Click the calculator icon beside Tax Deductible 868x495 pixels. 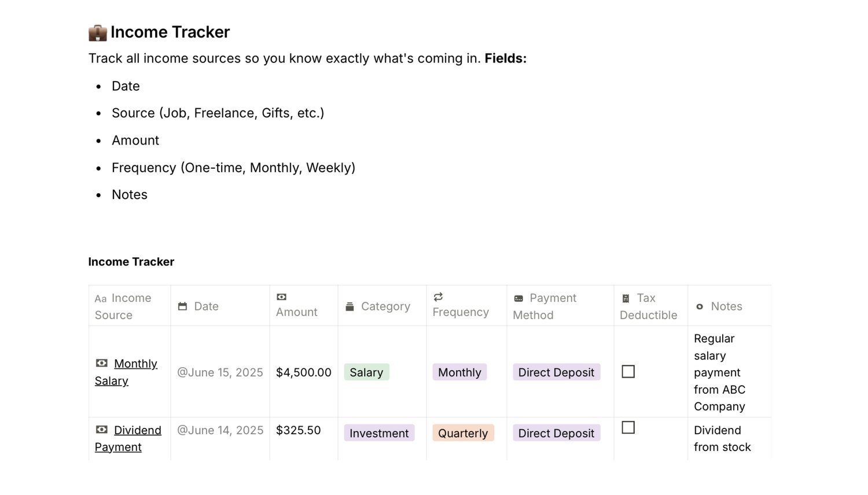click(x=626, y=298)
